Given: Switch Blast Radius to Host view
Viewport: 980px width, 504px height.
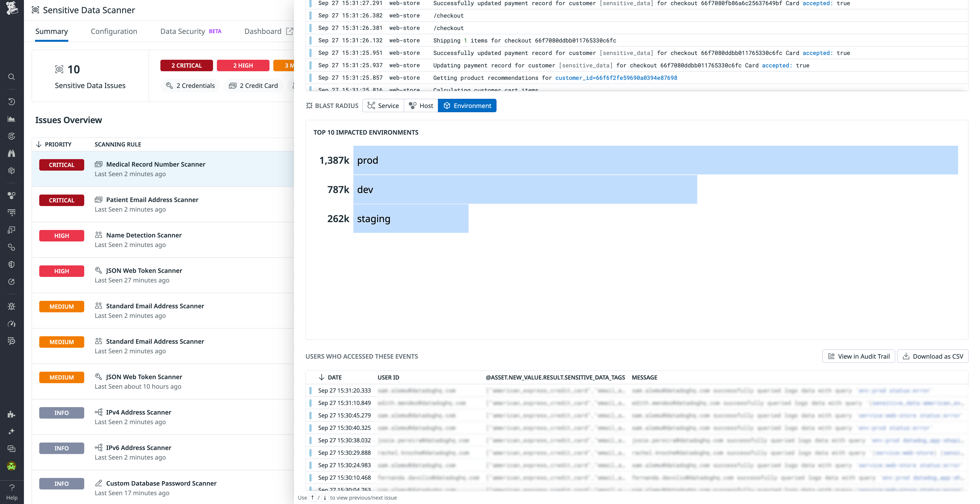Looking at the screenshot, I should pyautogui.click(x=421, y=106).
